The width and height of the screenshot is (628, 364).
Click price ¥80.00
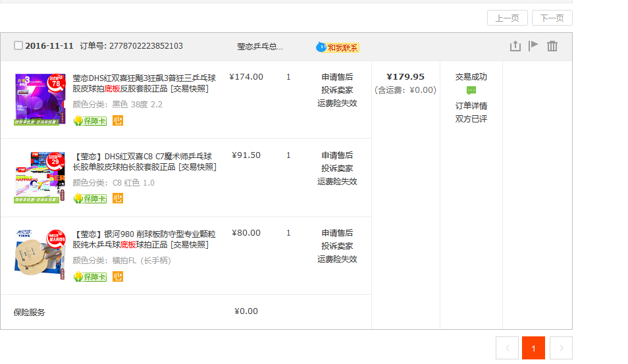(246, 233)
